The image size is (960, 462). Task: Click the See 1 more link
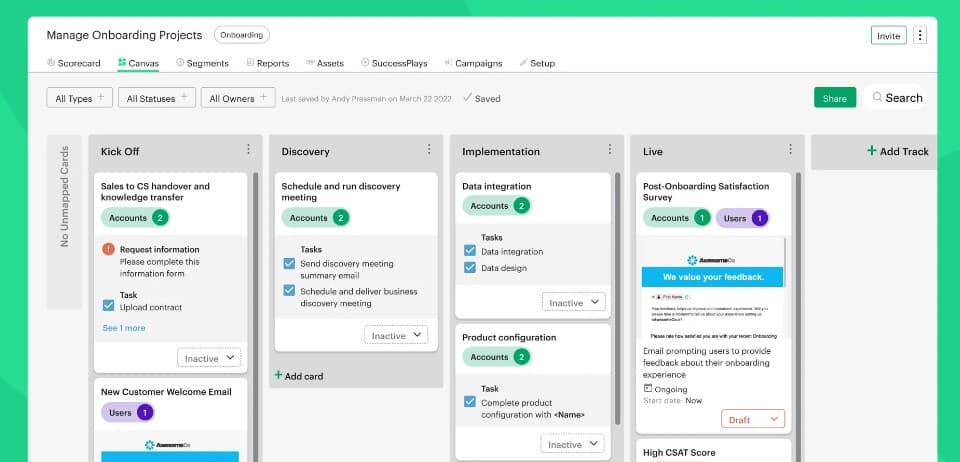[124, 328]
